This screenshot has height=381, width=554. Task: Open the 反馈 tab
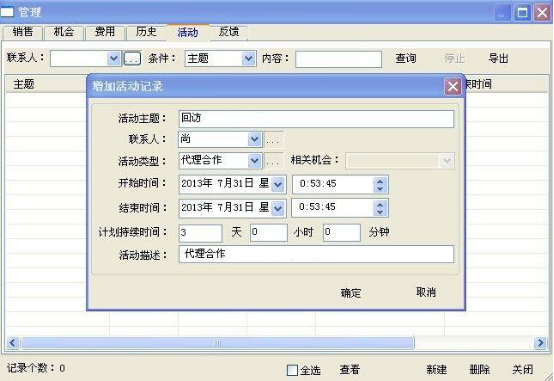229,33
